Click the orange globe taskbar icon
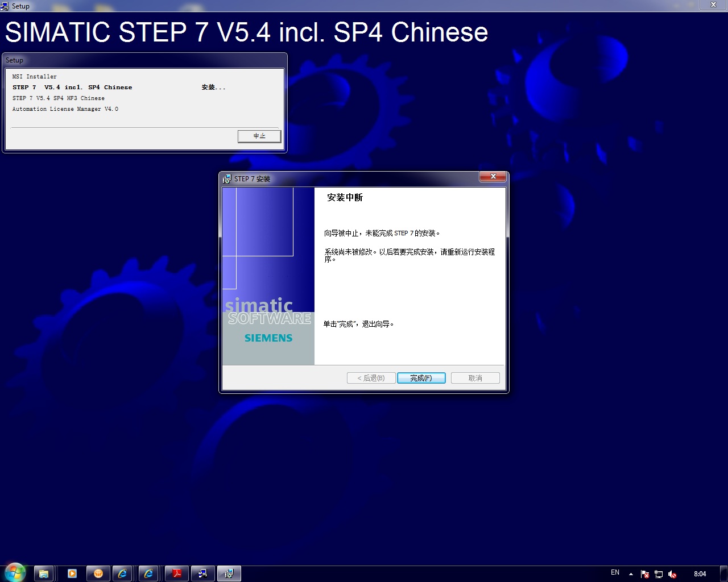 point(98,573)
